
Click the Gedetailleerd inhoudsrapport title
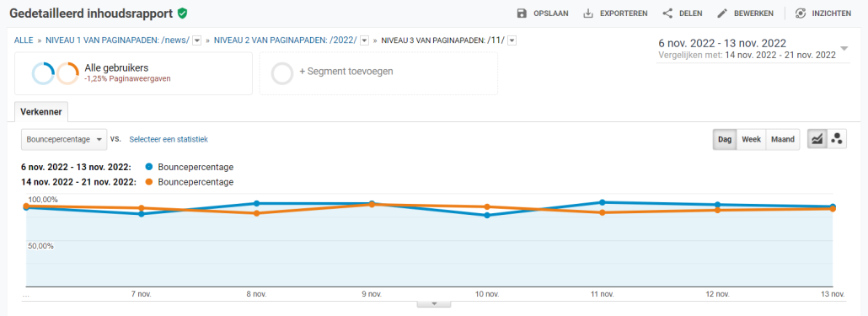point(91,13)
